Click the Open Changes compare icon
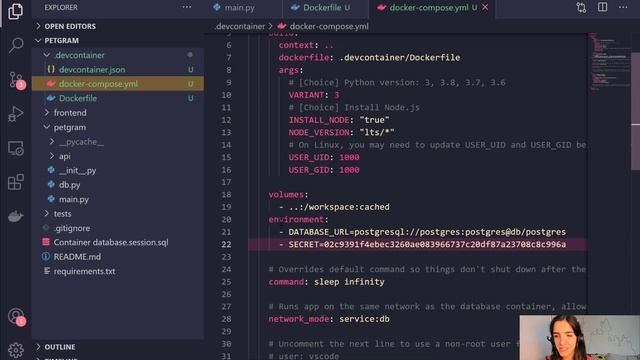This screenshot has height=360, width=640. pyautogui.click(x=581, y=7)
